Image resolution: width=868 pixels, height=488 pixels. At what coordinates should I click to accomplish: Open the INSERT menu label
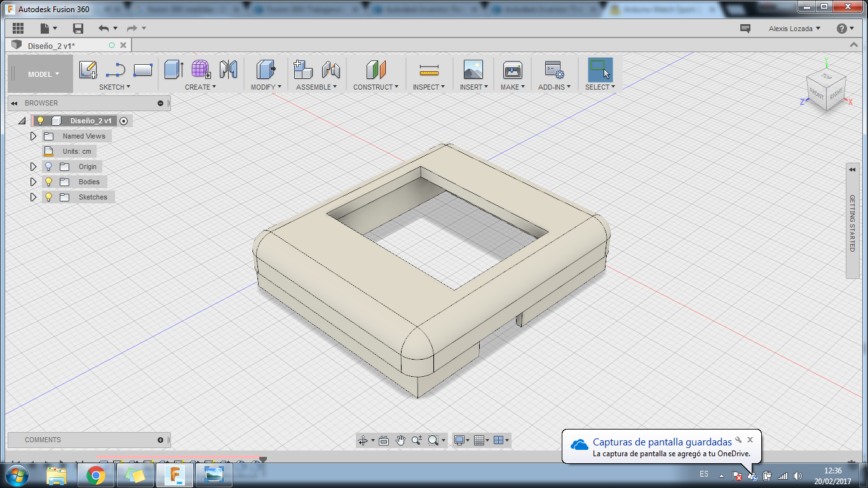coord(474,87)
